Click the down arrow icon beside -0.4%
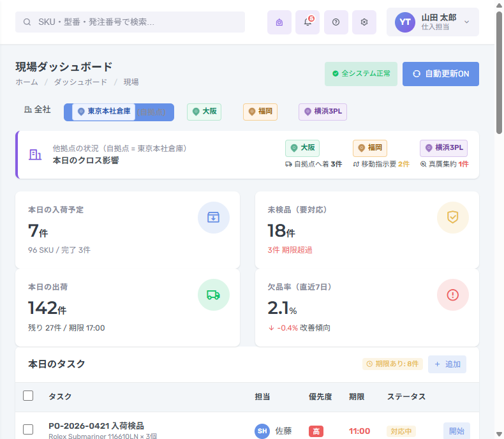This screenshot has width=504, height=439. click(271, 328)
